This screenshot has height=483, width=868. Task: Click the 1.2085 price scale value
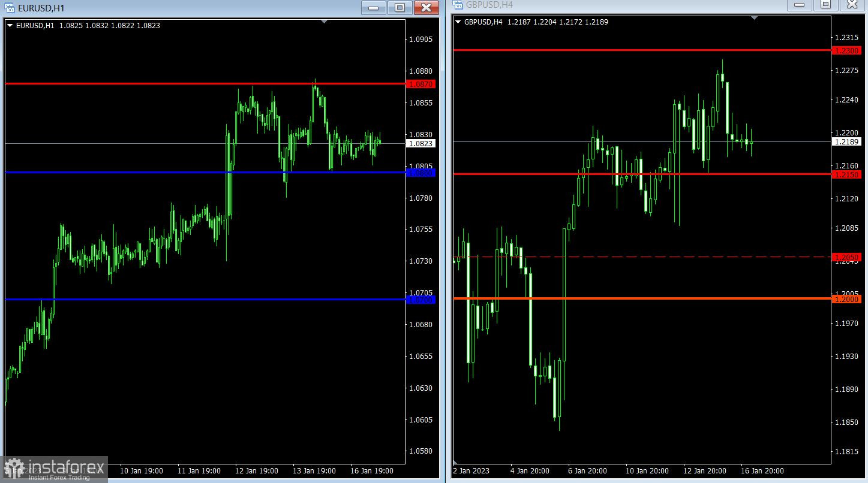coord(846,228)
